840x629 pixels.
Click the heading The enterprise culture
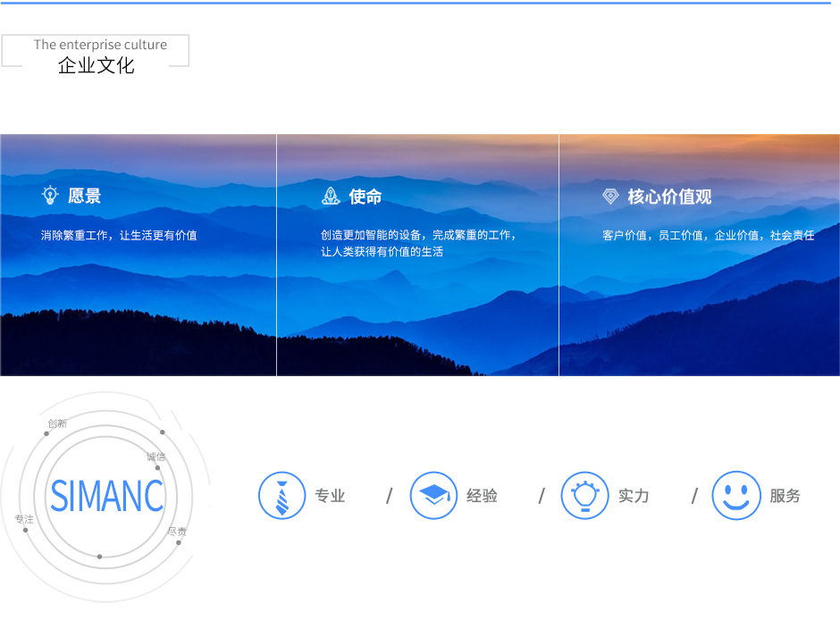point(100,45)
